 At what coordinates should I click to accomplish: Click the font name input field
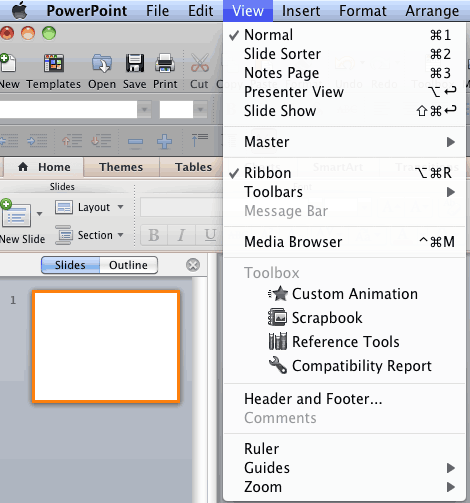click(x=68, y=109)
